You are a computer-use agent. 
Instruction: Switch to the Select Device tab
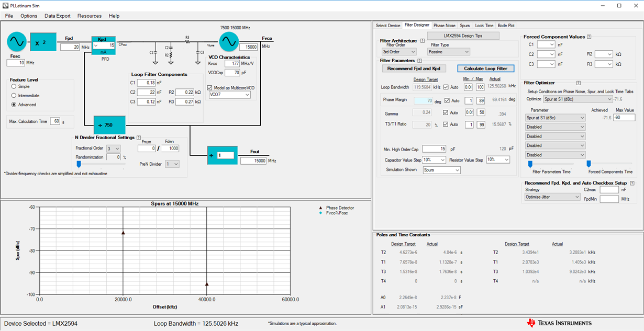click(388, 25)
